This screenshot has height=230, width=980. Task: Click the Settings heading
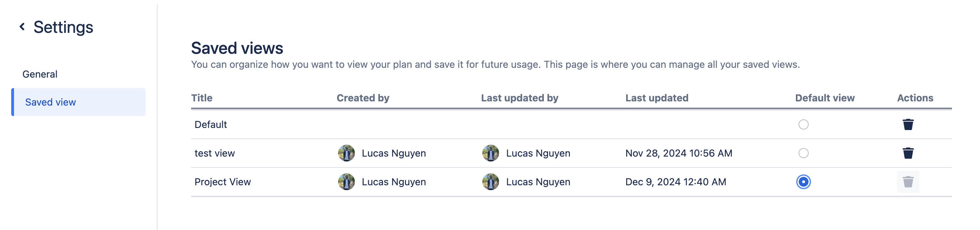pyautogui.click(x=63, y=27)
